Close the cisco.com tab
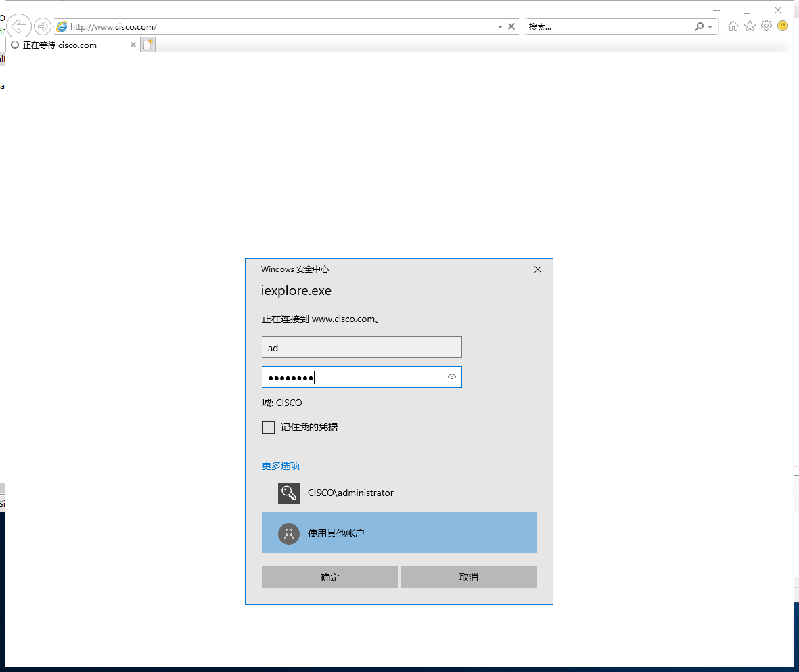This screenshot has width=799, height=672. point(133,45)
